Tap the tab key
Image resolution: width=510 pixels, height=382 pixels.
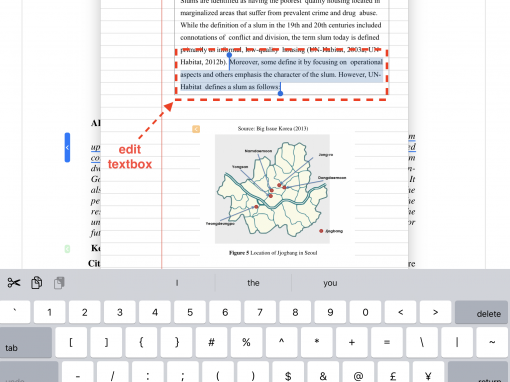tap(26, 342)
